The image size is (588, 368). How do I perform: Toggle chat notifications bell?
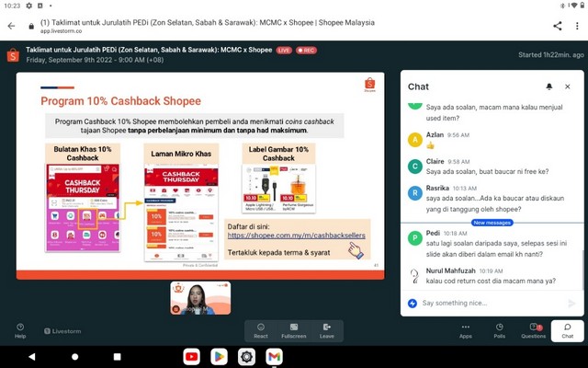point(549,86)
